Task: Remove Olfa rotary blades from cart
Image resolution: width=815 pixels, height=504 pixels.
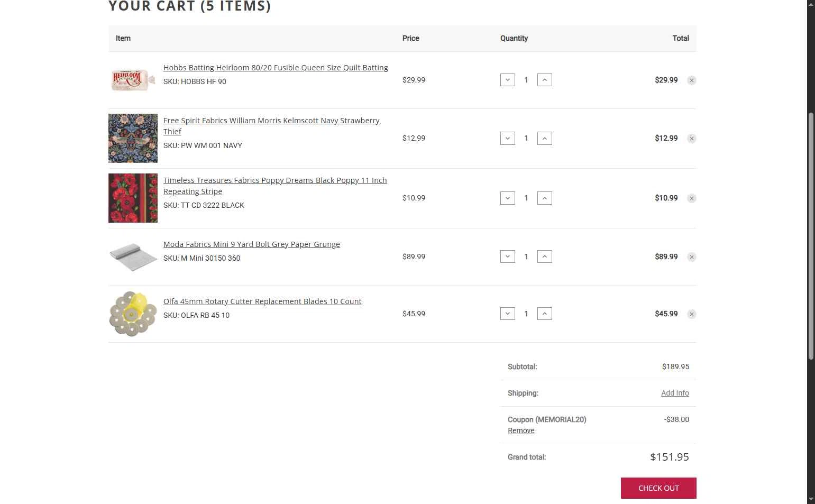Action: click(691, 314)
